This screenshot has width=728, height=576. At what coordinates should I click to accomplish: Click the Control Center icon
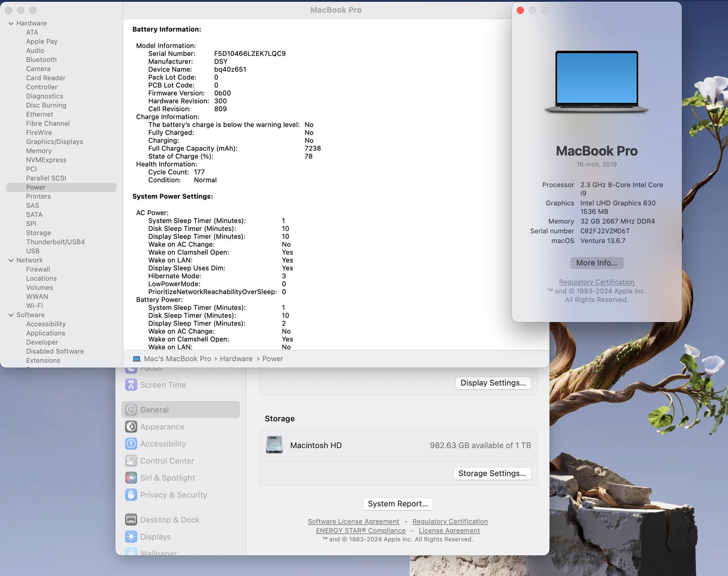point(131,461)
